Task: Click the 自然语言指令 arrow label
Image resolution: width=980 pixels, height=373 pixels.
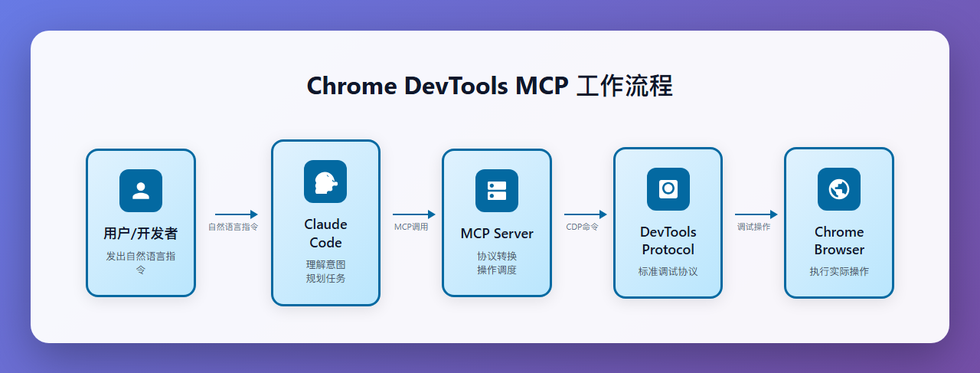Action: click(234, 227)
